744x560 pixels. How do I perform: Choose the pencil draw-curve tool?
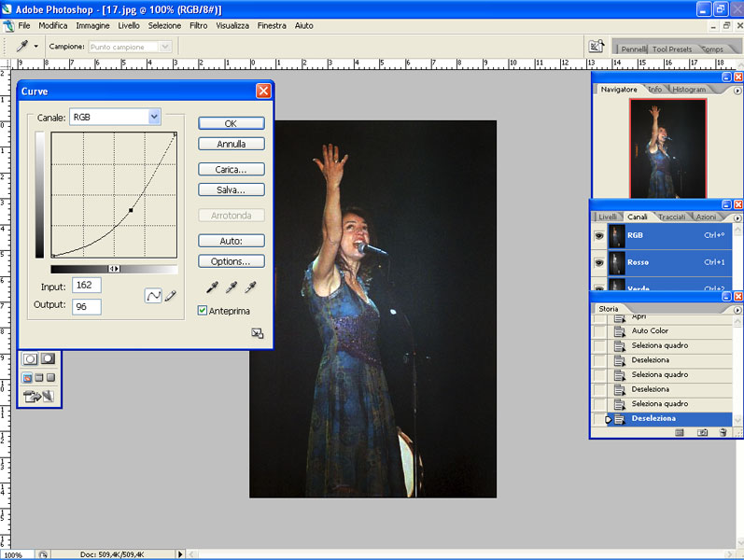[170, 296]
